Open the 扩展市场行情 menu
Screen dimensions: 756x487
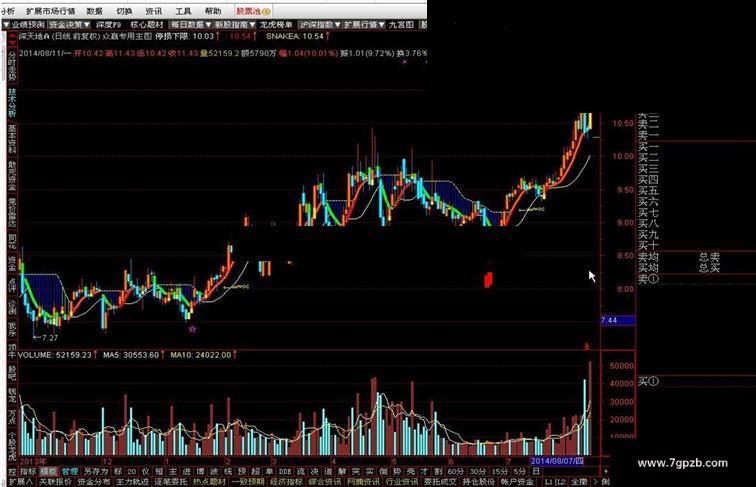pyautogui.click(x=51, y=11)
